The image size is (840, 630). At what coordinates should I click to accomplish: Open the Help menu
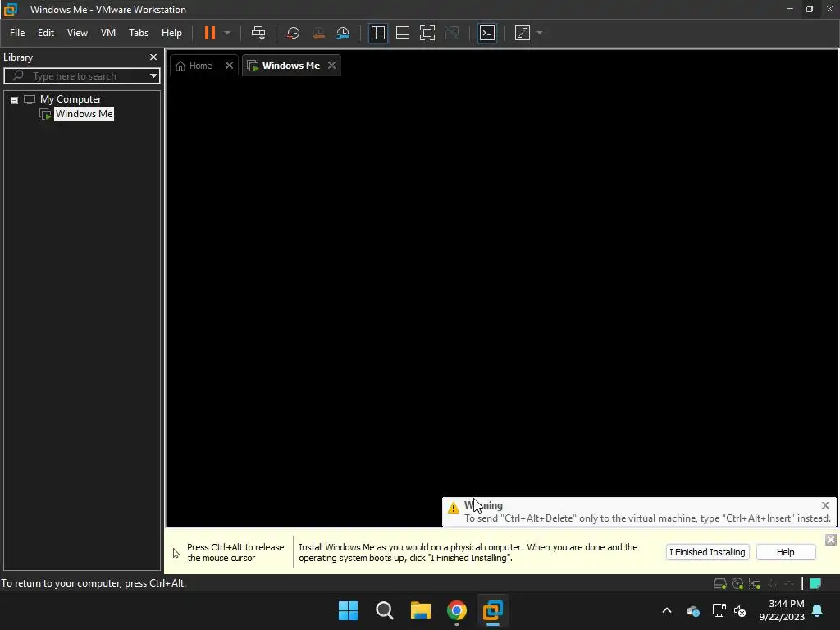point(171,33)
